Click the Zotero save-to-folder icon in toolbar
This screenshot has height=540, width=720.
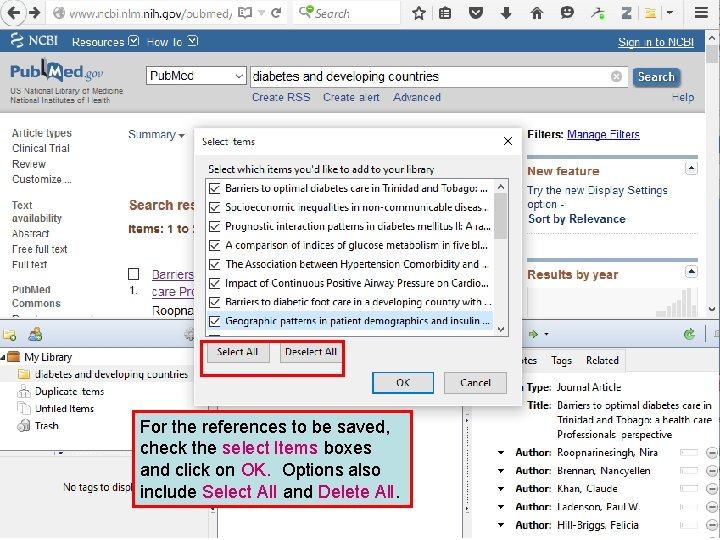coord(650,13)
